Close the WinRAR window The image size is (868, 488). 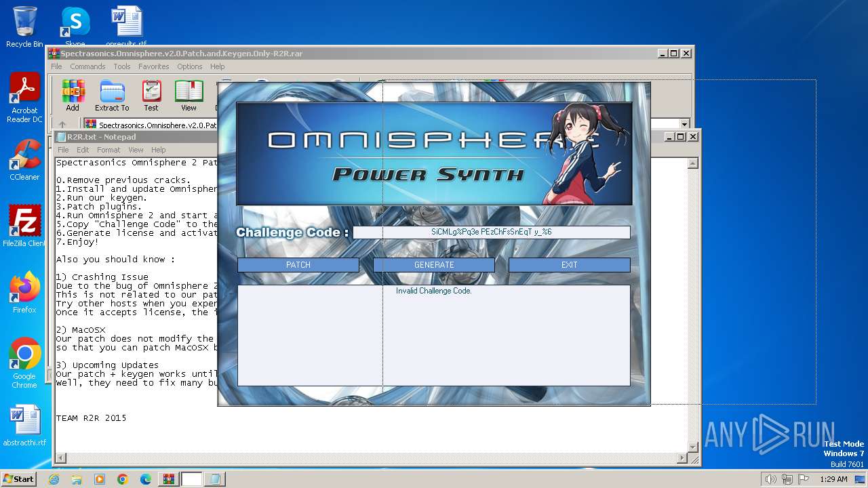click(x=686, y=54)
